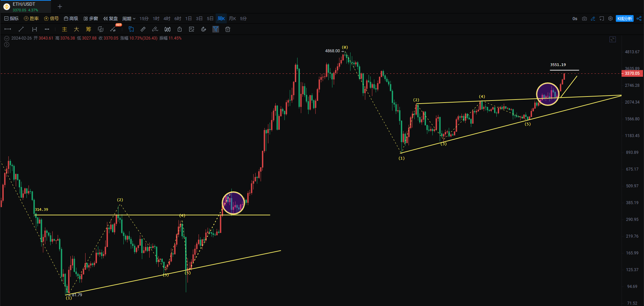Screen dimensions: 644x306
Task: Click the 主 indicator icon
Action: (x=64, y=29)
